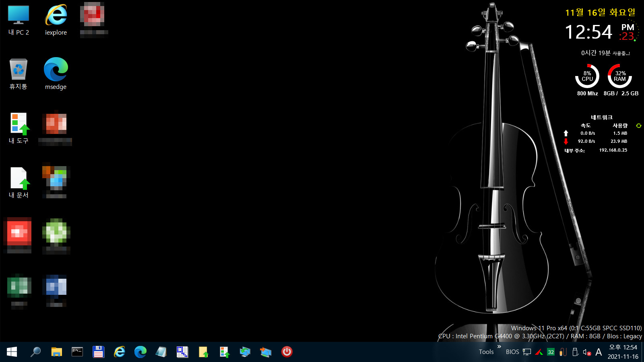Click the 800 Mhz CPU speed text
644x362 pixels.
point(587,93)
